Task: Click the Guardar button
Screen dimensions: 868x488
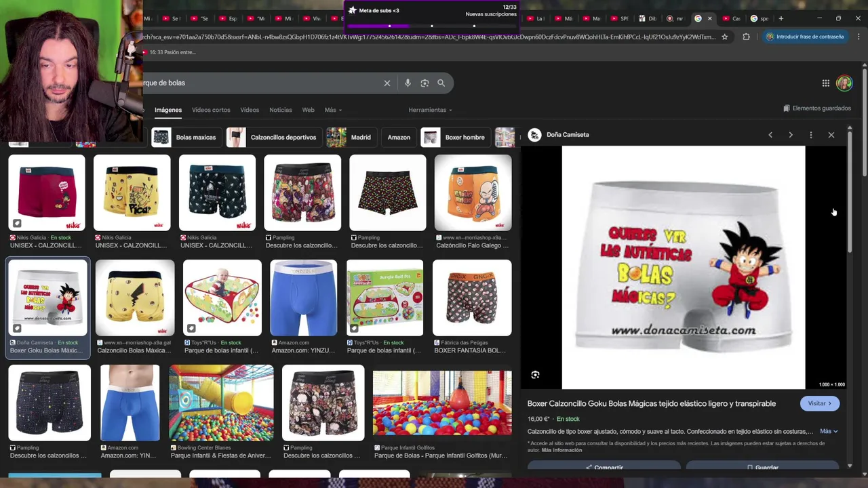Action: point(763,466)
